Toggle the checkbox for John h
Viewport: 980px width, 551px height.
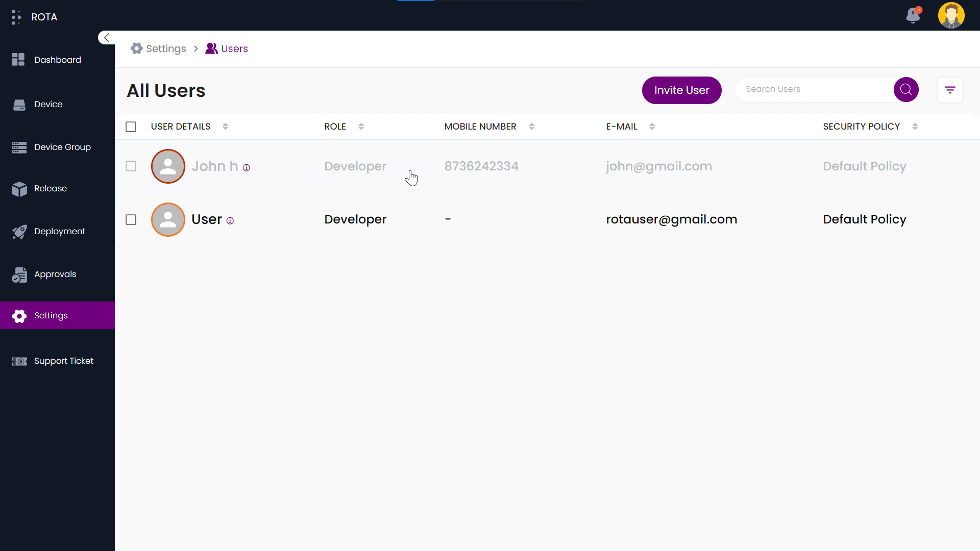click(x=131, y=165)
